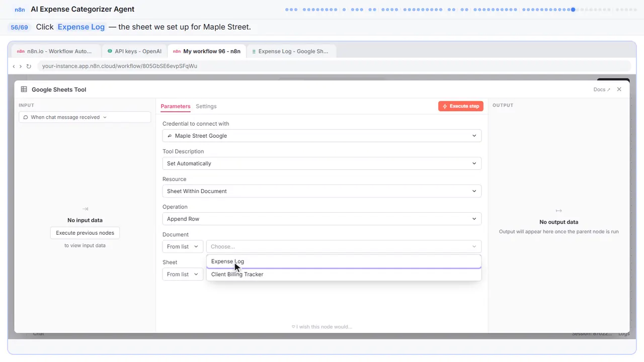The height and width of the screenshot is (362, 644).
Task: Click the highlighted Expense Log instruction text
Action: click(81, 27)
